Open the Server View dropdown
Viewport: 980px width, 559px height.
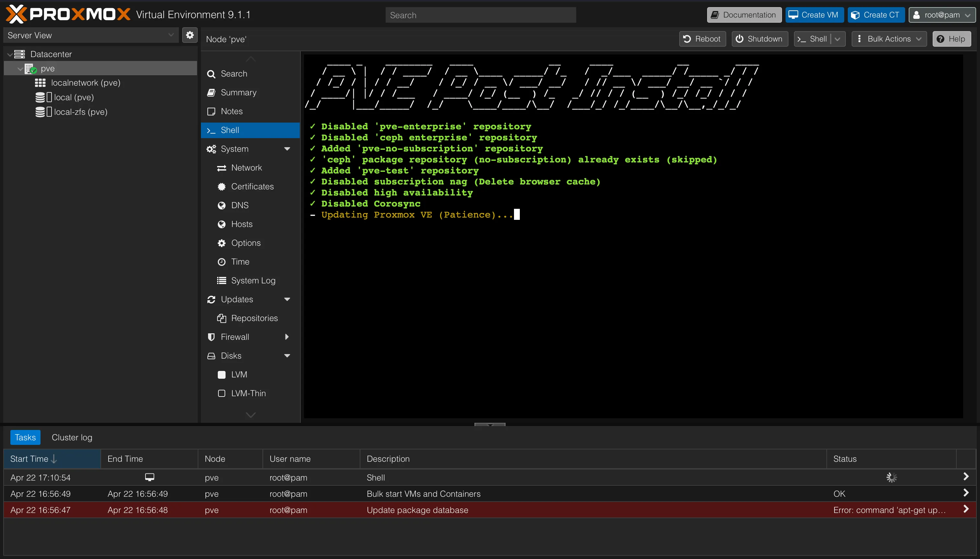(91, 35)
